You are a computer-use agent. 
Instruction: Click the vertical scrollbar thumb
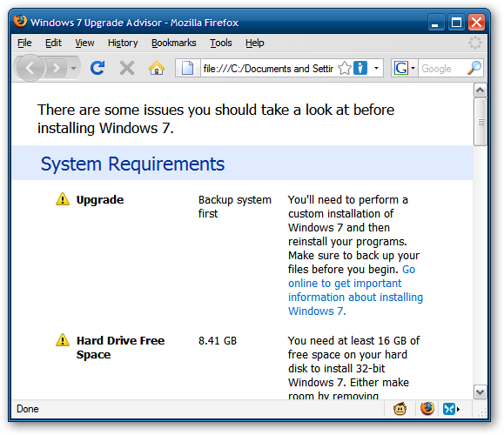pyautogui.click(x=480, y=122)
